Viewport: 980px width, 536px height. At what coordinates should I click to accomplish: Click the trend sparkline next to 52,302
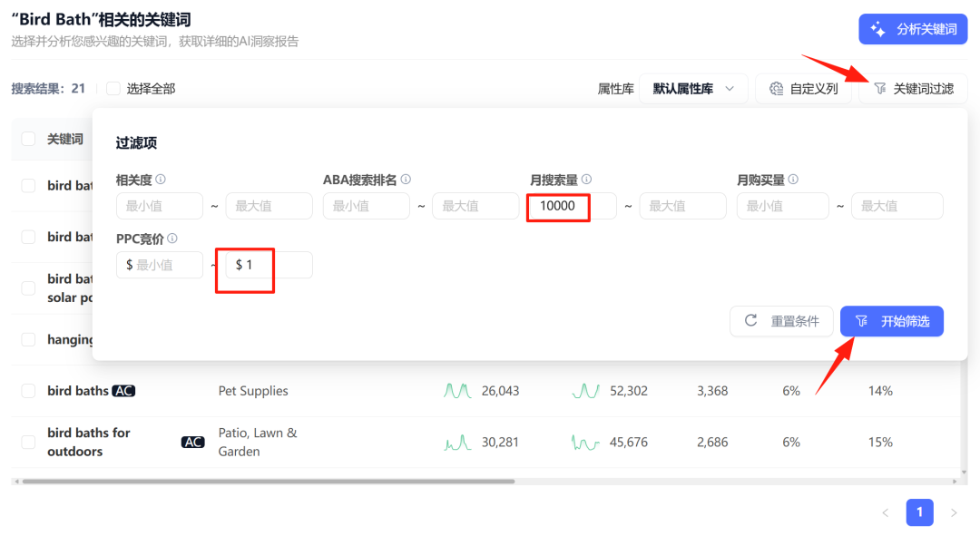point(585,391)
